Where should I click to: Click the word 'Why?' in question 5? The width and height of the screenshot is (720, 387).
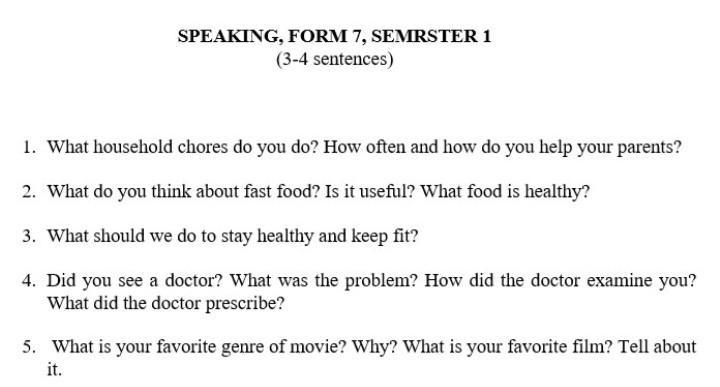point(374,347)
